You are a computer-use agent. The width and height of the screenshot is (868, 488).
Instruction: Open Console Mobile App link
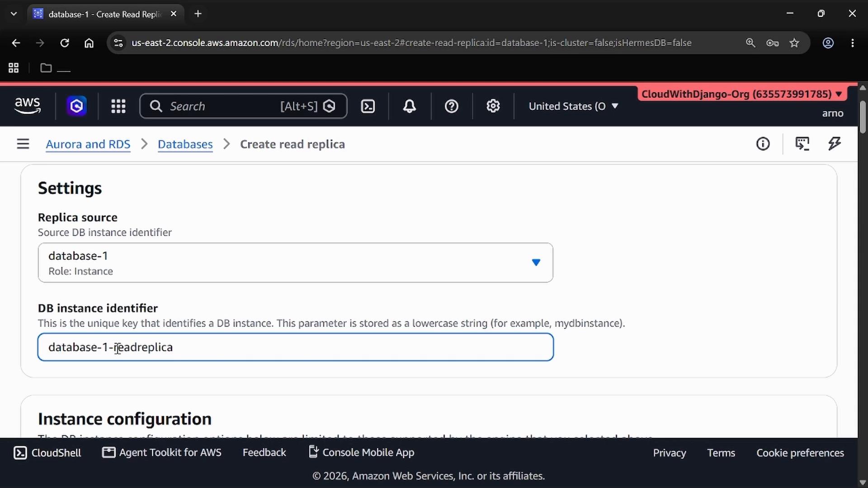tap(361, 452)
